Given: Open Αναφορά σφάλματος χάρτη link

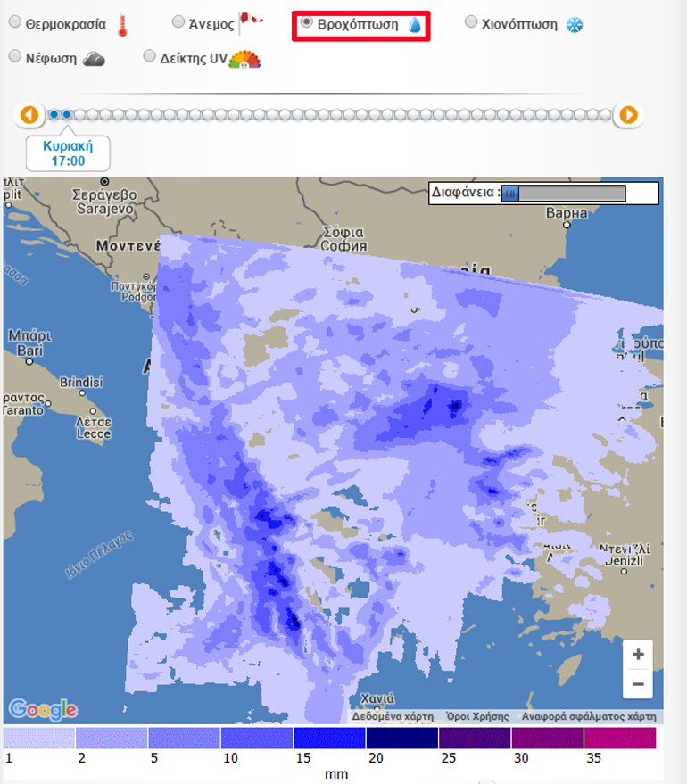Looking at the screenshot, I should (589, 716).
